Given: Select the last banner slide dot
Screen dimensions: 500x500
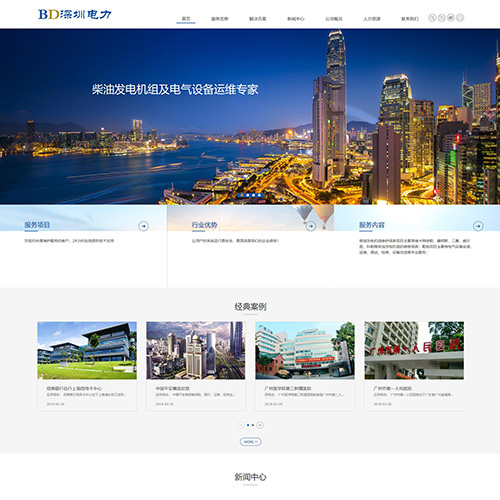Looking at the screenshot, I should 259,195.
